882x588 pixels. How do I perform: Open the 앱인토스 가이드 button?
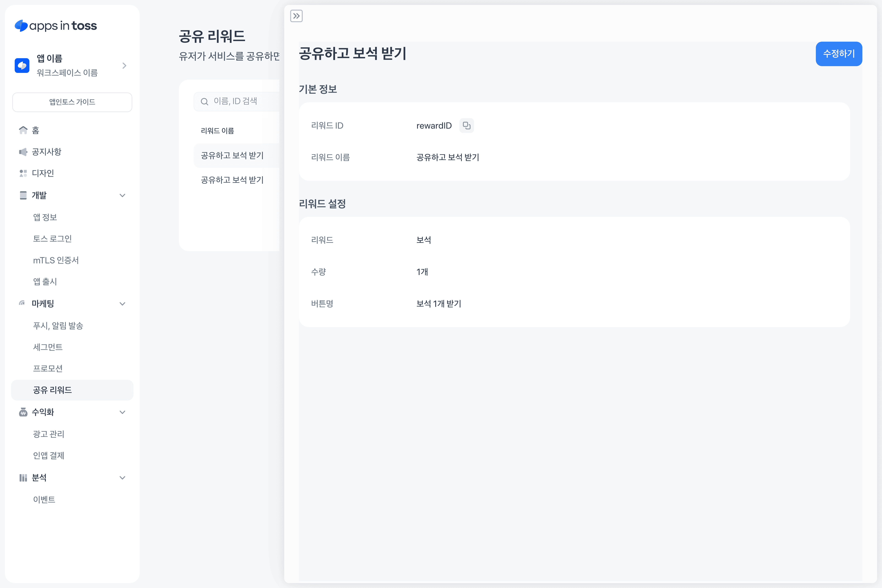point(72,102)
